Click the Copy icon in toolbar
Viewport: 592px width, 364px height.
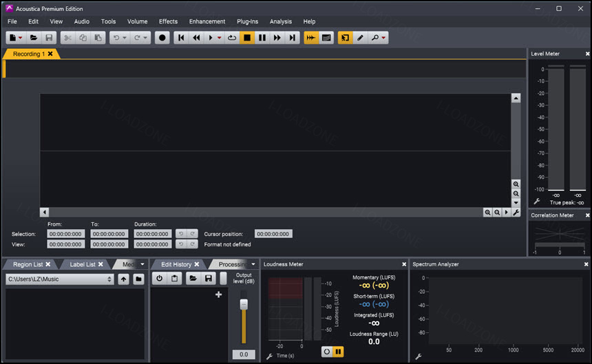(x=83, y=38)
